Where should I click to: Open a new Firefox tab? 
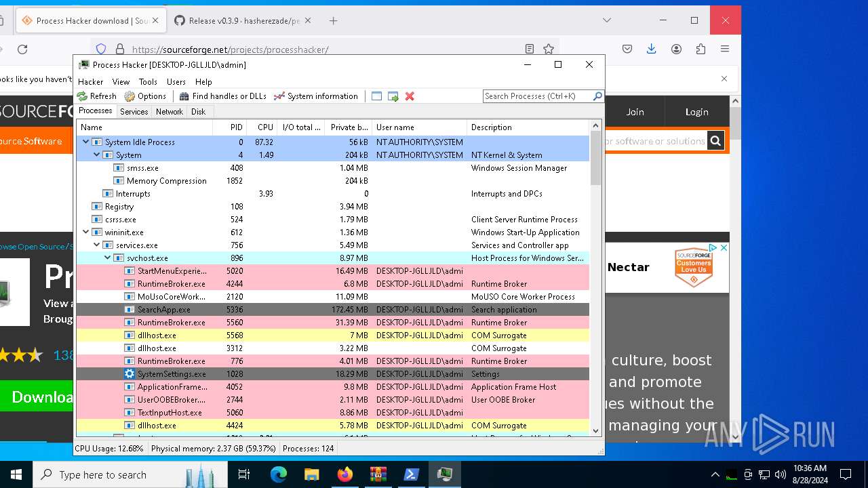(333, 20)
